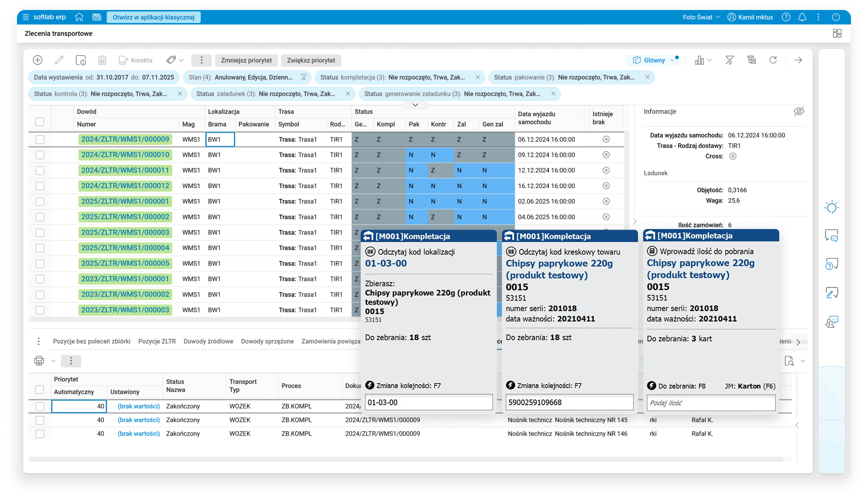Open the filter funnel icon in toolbar
Viewport: 868px width, 497px height.
coord(729,60)
